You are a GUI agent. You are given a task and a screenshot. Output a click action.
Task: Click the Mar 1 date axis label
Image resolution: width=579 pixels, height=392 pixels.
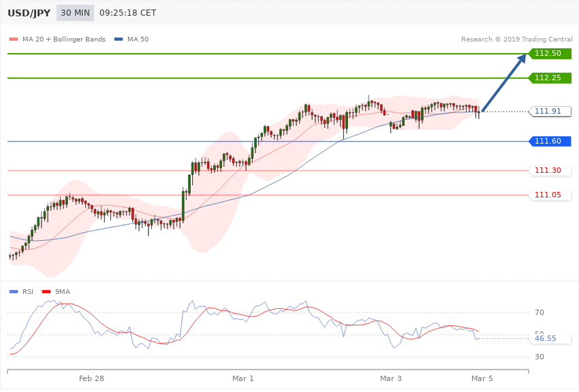tap(243, 378)
